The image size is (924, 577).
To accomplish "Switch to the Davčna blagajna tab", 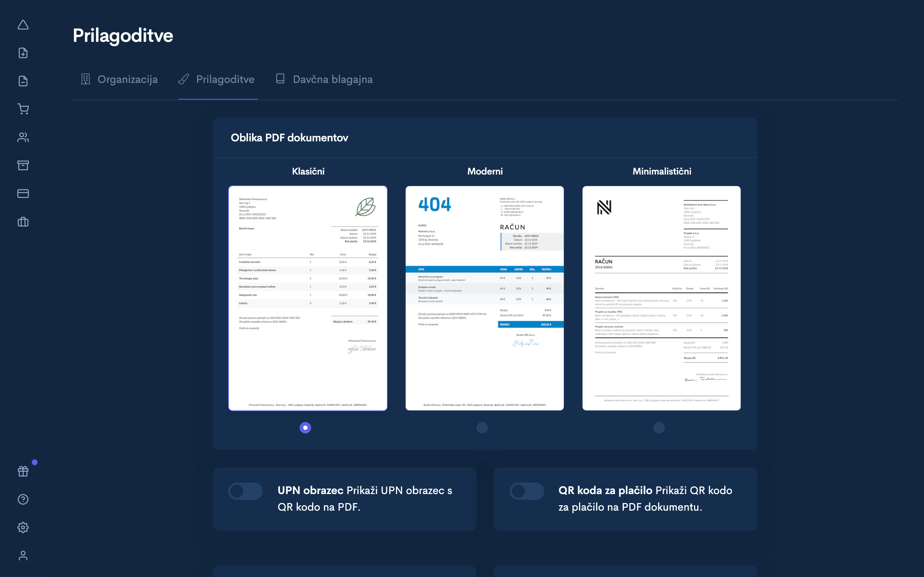I will [324, 79].
